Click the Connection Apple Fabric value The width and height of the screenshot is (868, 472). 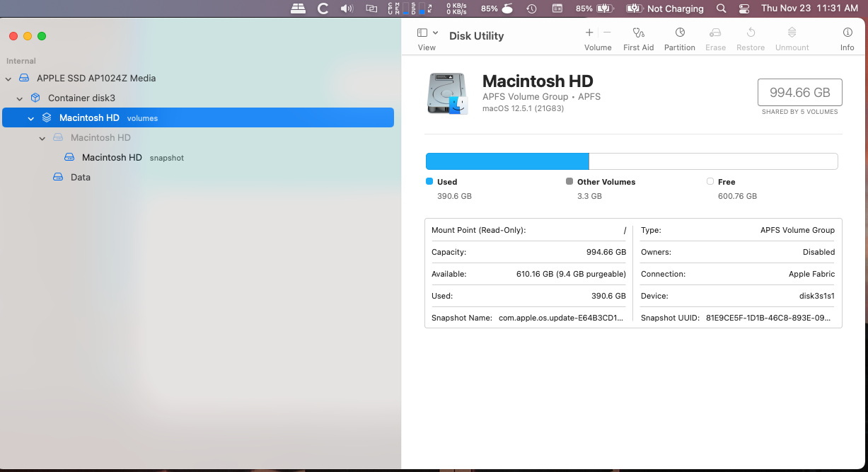[811, 275]
